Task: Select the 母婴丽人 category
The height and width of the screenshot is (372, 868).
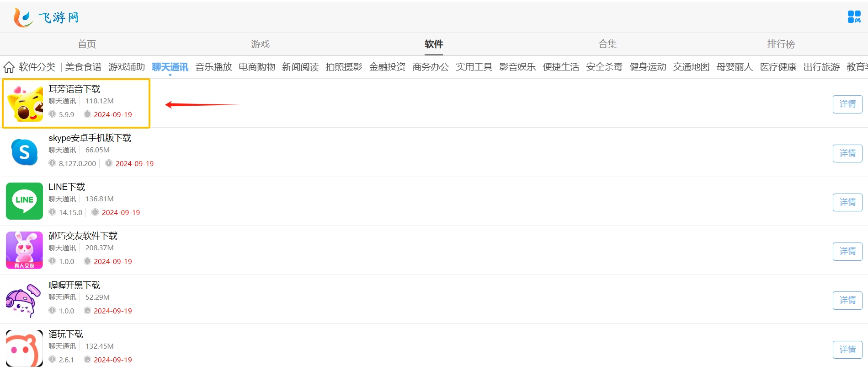Action: 735,67
